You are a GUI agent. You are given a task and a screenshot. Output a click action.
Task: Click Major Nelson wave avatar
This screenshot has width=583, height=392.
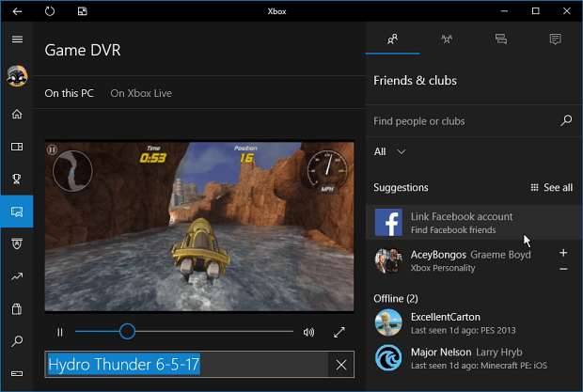388,358
